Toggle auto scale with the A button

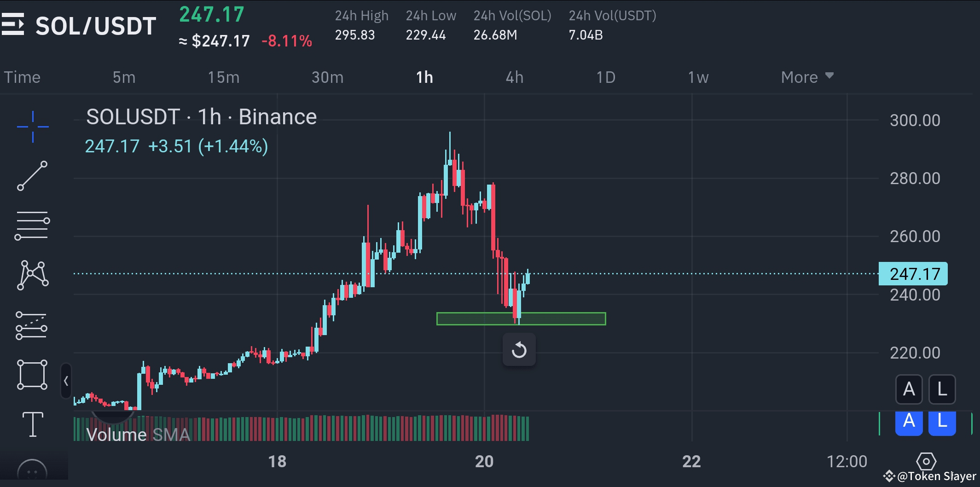(909, 389)
